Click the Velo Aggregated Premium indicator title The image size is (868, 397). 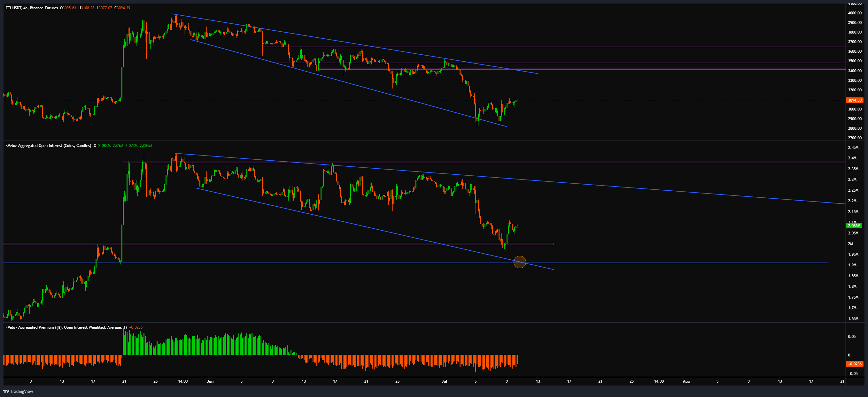(66, 327)
